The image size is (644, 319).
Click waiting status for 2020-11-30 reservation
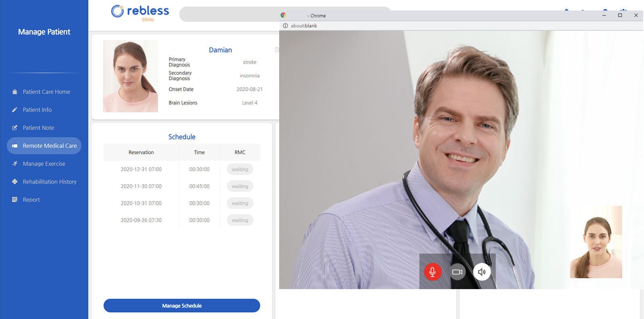(240, 186)
